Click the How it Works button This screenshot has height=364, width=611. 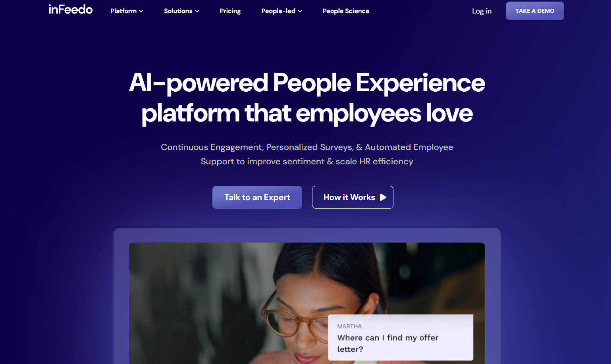[353, 197]
